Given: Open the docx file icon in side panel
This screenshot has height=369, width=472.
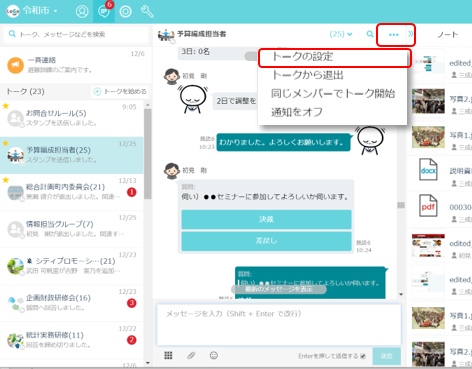Looking at the screenshot, I should click(428, 170).
